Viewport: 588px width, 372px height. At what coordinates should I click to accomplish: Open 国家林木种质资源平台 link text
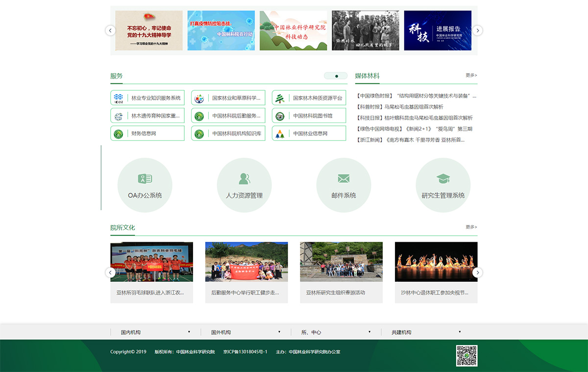click(318, 98)
